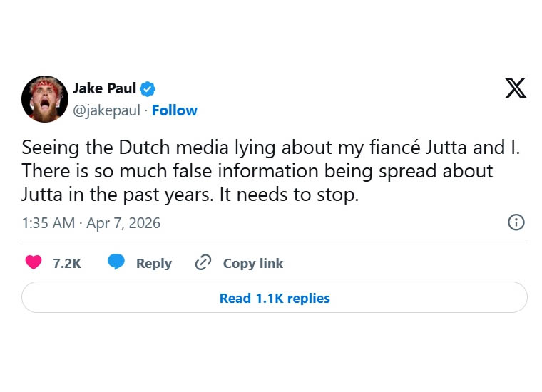542x392 pixels.
Task: Click the @jakepaul handle
Action: coord(106,110)
